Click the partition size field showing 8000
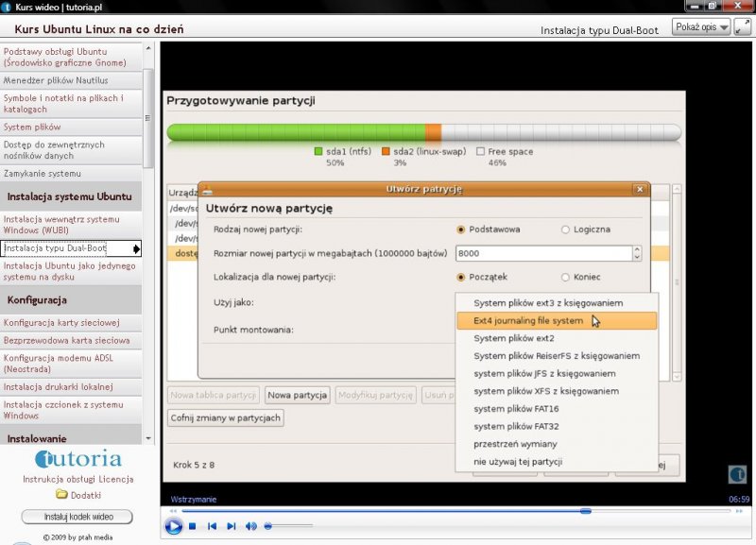Image resolution: width=756 pixels, height=545 pixels. coord(542,253)
